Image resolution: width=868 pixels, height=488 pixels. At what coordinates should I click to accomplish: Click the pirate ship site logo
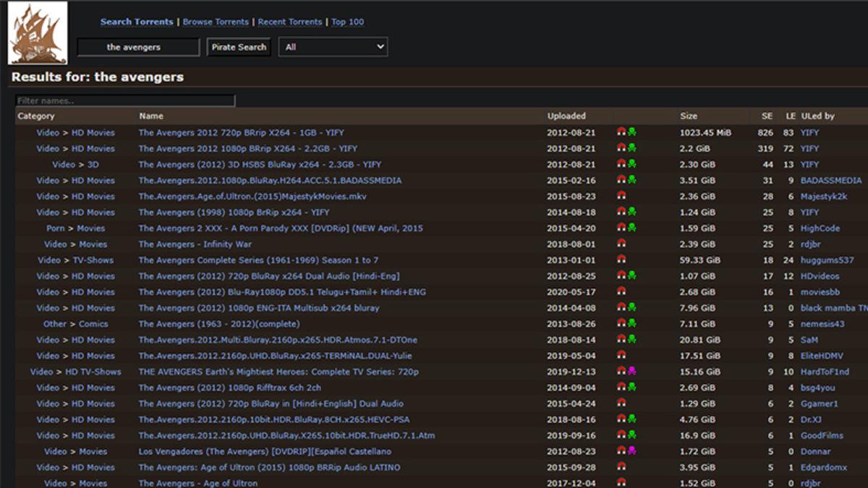pos(38,33)
